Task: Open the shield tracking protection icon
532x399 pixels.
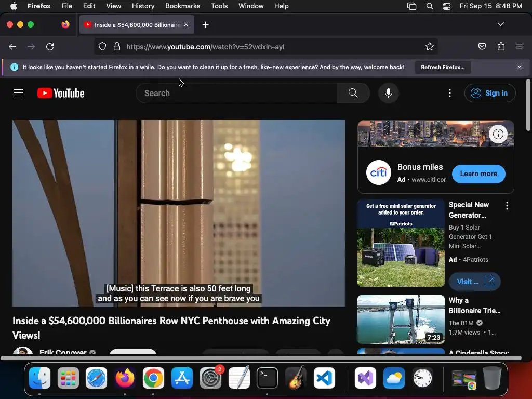Action: (102, 46)
